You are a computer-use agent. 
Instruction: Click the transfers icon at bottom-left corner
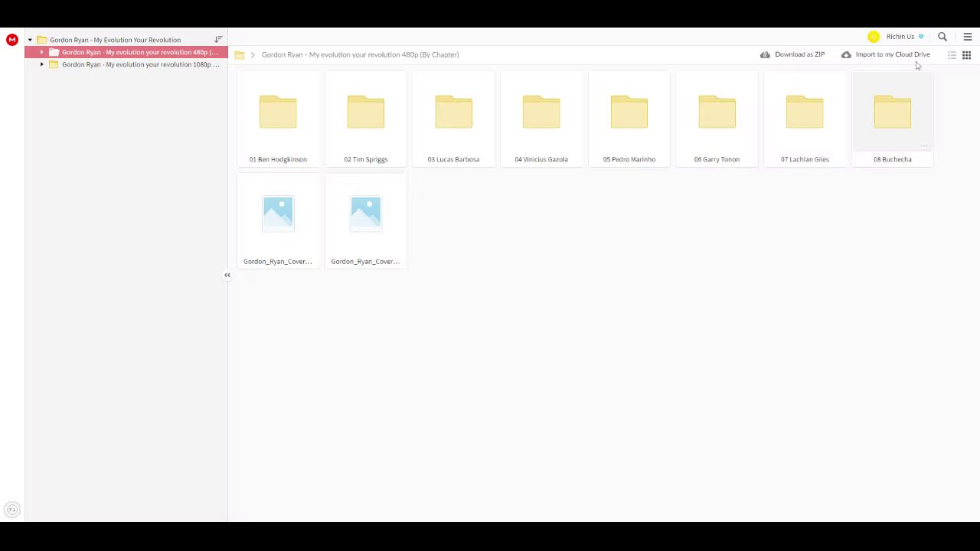tap(11, 510)
